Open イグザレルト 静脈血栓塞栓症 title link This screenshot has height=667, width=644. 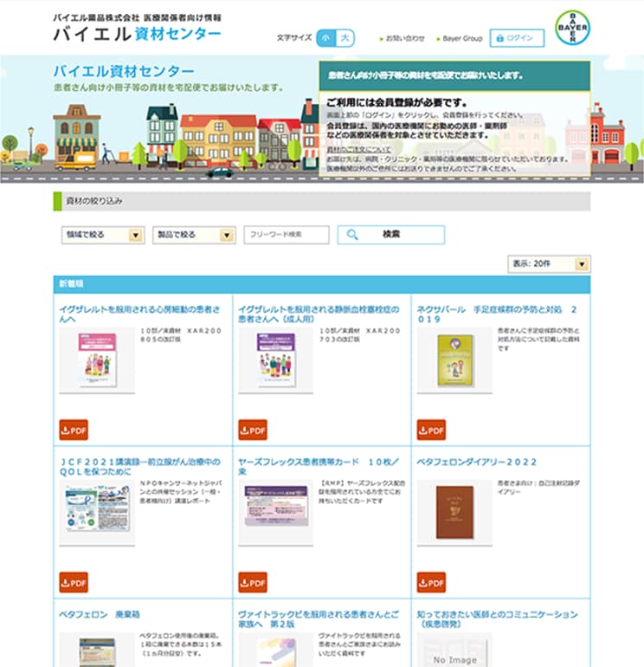[319, 314]
